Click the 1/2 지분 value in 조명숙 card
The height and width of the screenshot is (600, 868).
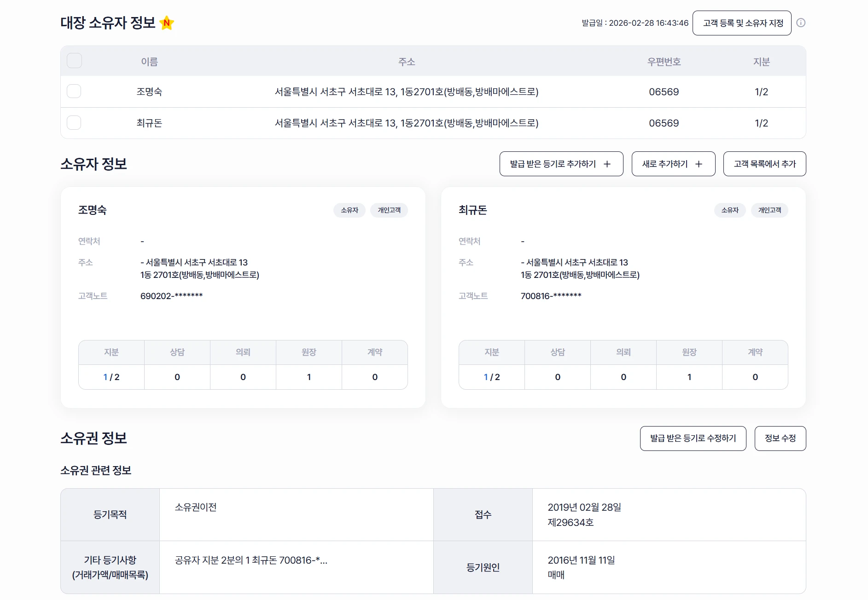coord(111,377)
